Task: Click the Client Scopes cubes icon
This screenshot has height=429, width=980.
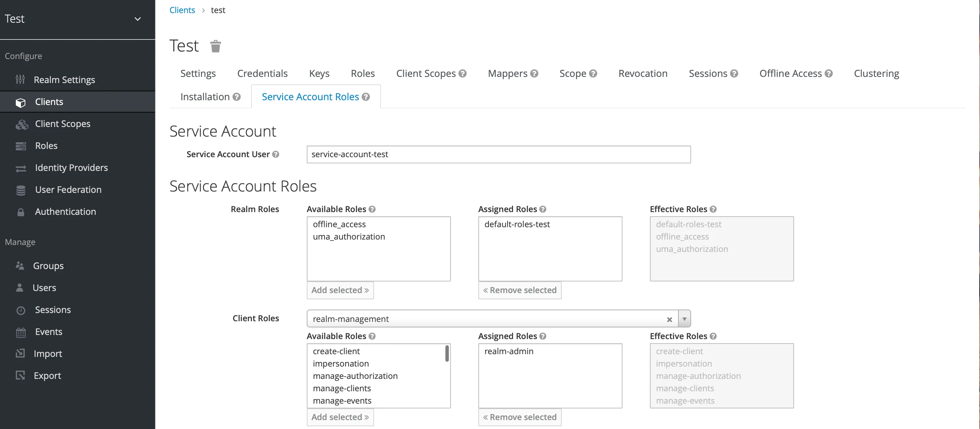Action: 22,124
